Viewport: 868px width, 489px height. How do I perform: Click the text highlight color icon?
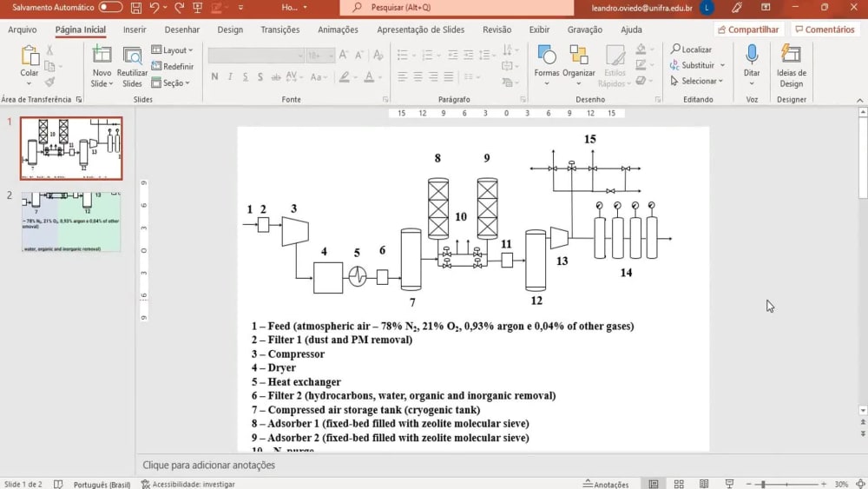point(345,77)
